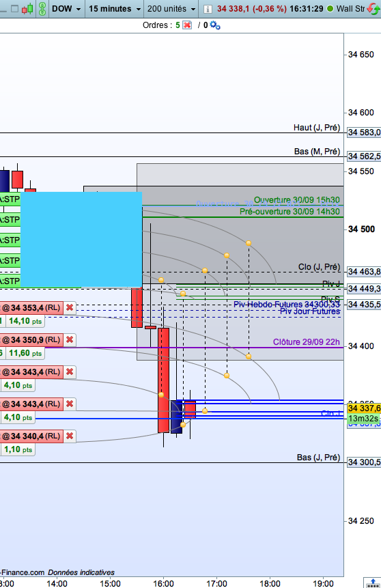Click the green Wall Street status dot
Image resolution: width=381 pixels, height=588 pixels.
point(330,9)
